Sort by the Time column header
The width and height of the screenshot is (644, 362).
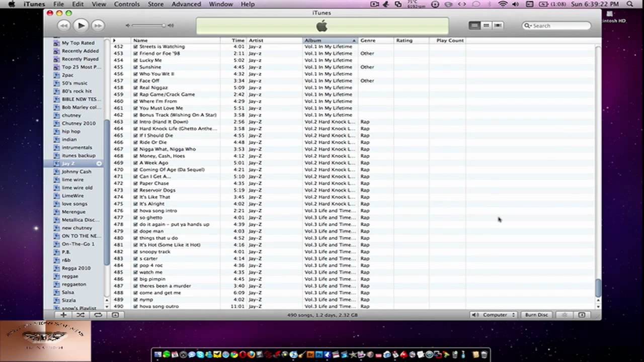(x=233, y=40)
